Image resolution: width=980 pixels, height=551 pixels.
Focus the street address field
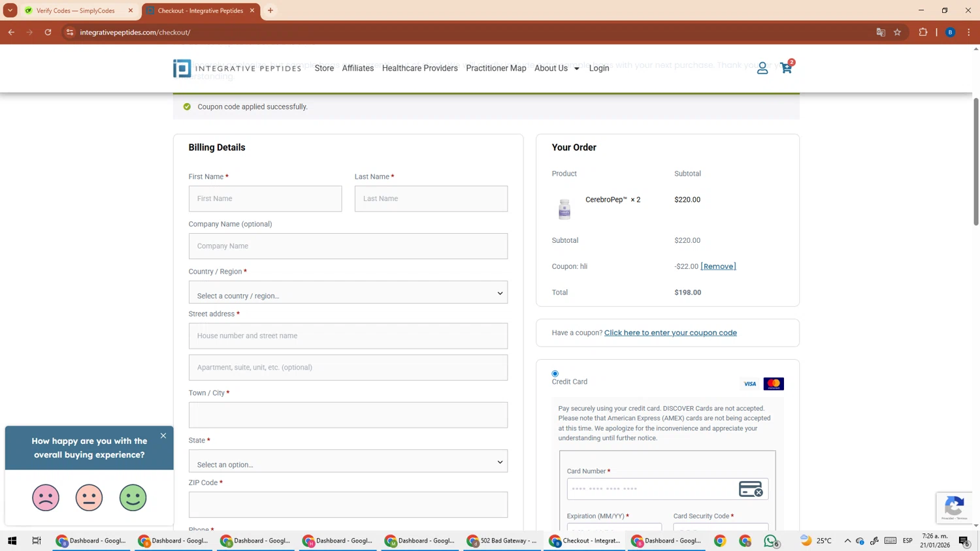(x=348, y=336)
